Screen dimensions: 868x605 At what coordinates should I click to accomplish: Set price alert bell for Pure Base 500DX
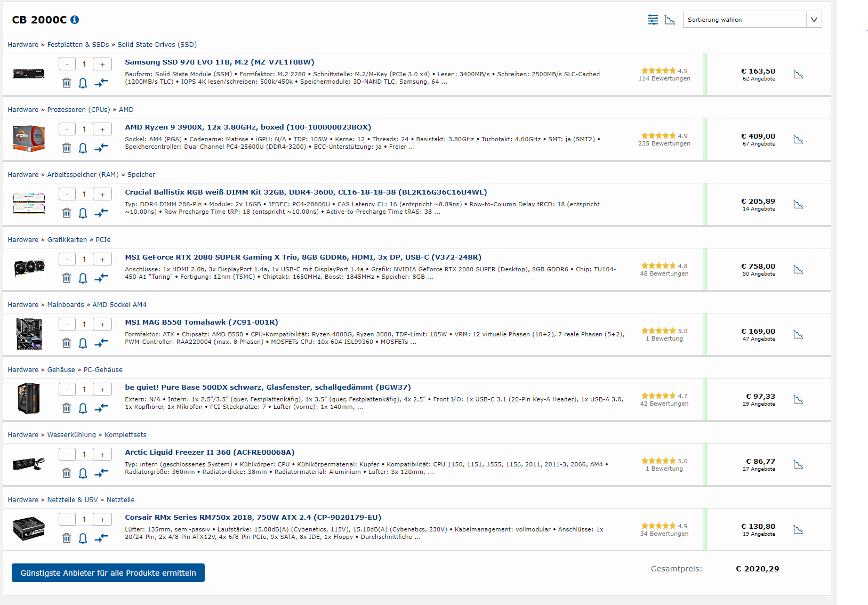click(83, 408)
